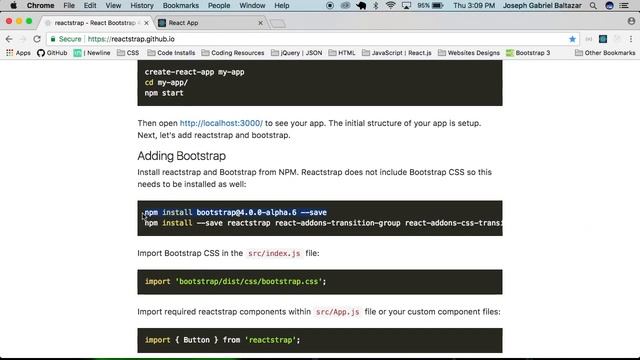Image resolution: width=640 pixels, height=360 pixels.
Task: Open the Help menu
Action: point(282,5)
